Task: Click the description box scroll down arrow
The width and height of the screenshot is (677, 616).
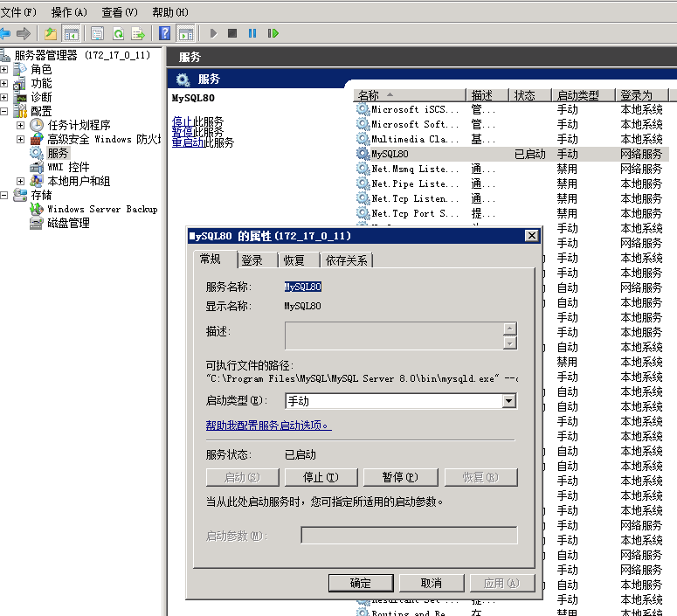Action: pos(510,343)
